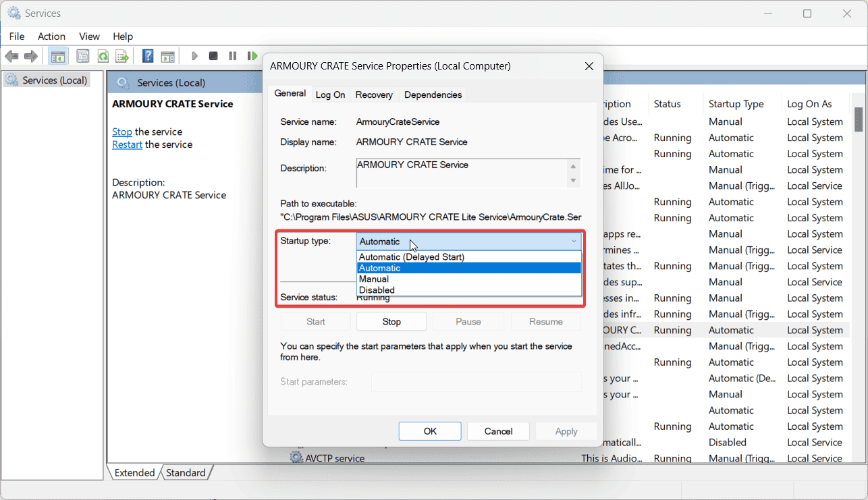Click the Stop Service square icon
The width and height of the screenshot is (868, 500).
[x=213, y=56]
